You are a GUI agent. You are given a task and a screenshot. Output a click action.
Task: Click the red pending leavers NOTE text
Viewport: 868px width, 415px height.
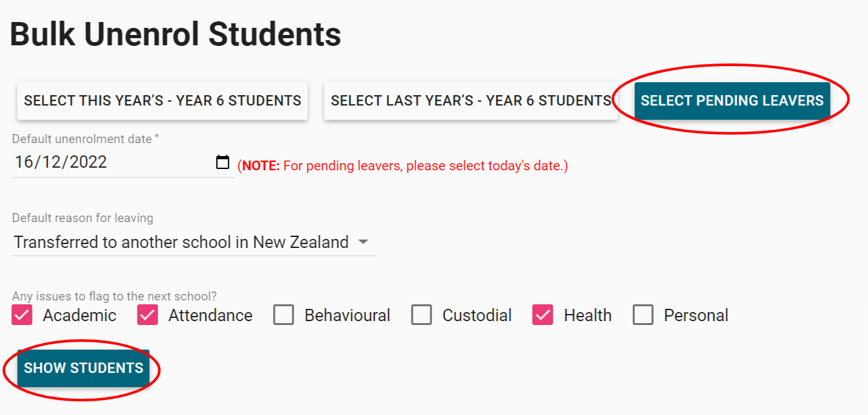click(402, 166)
